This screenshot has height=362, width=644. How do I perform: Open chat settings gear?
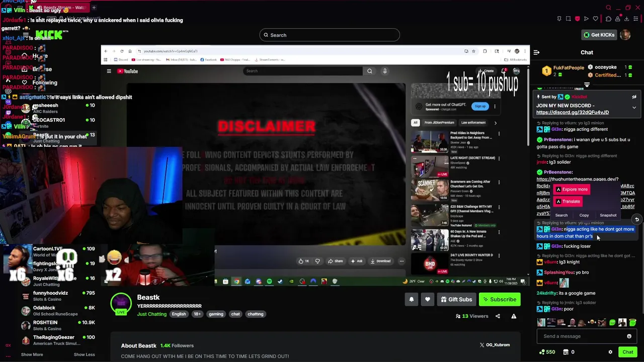tap(610, 352)
